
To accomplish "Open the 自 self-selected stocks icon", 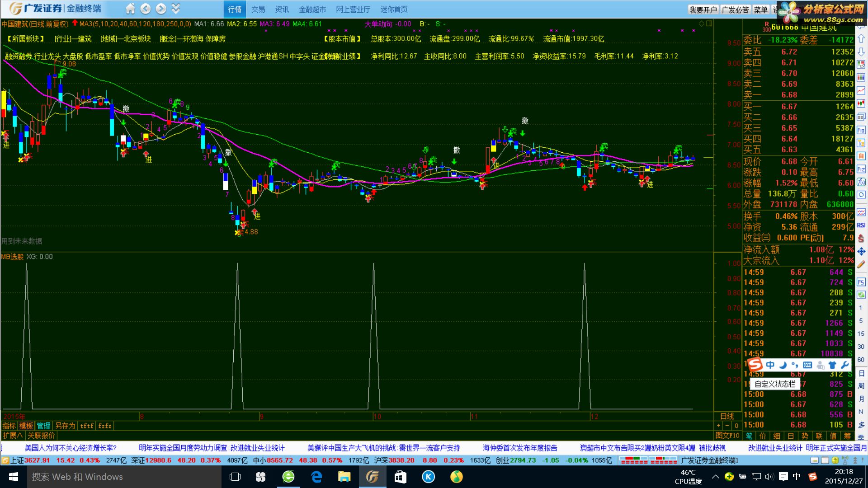I will [861, 156].
